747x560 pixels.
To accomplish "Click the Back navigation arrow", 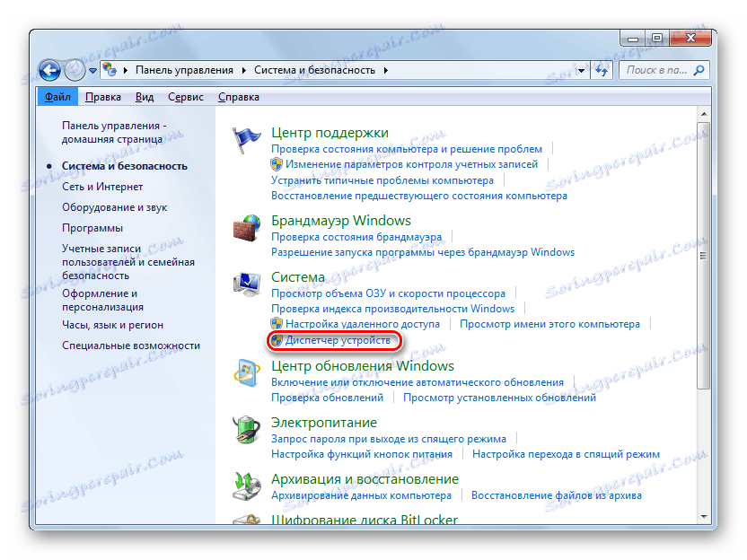I will click(49, 69).
